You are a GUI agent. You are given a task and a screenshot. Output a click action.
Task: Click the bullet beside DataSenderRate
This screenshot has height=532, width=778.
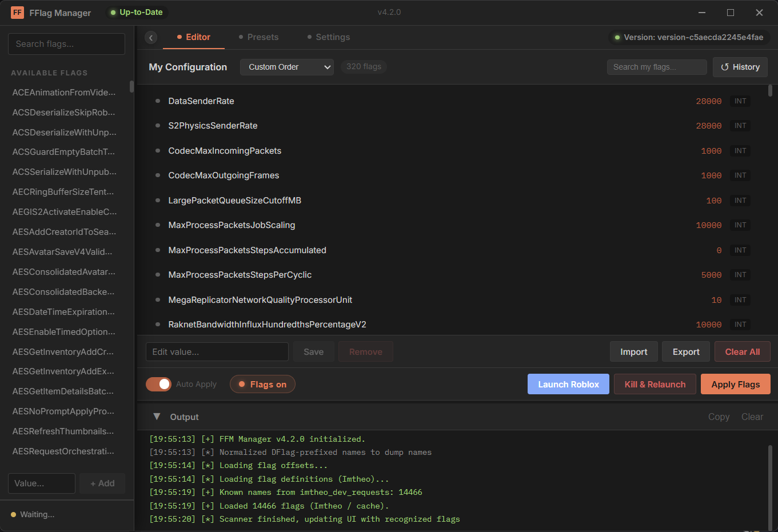[158, 101]
